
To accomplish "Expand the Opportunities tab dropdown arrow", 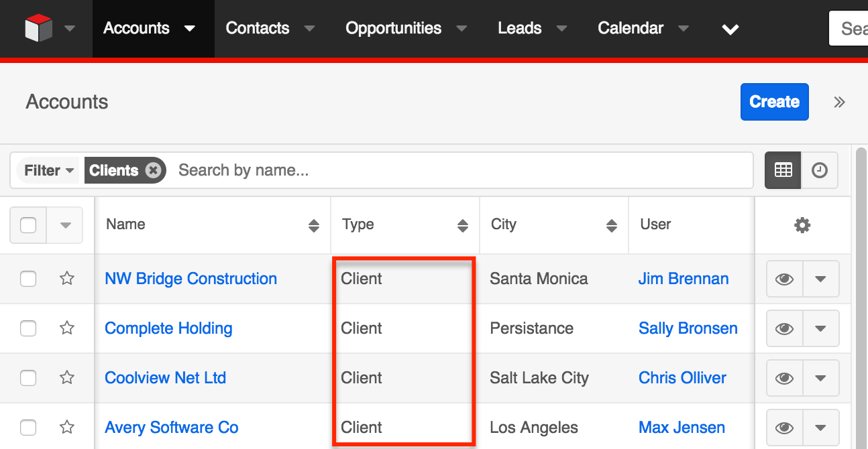I will tap(462, 29).
